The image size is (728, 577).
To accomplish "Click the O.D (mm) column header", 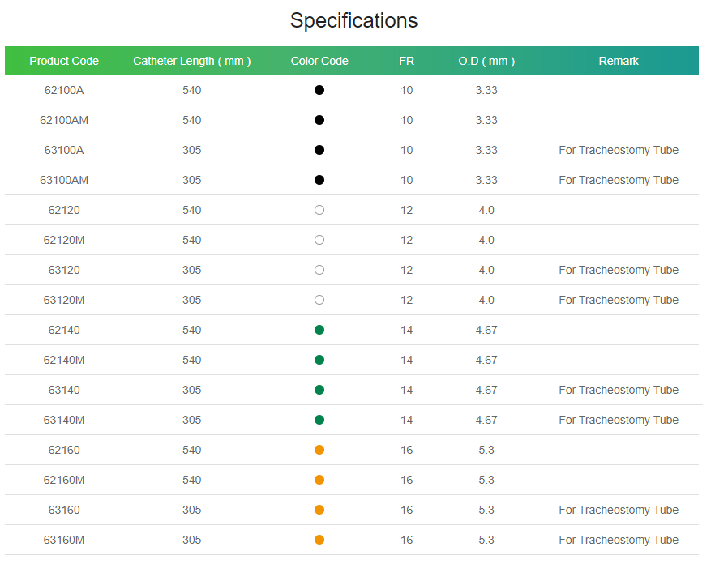I will 486,61.
